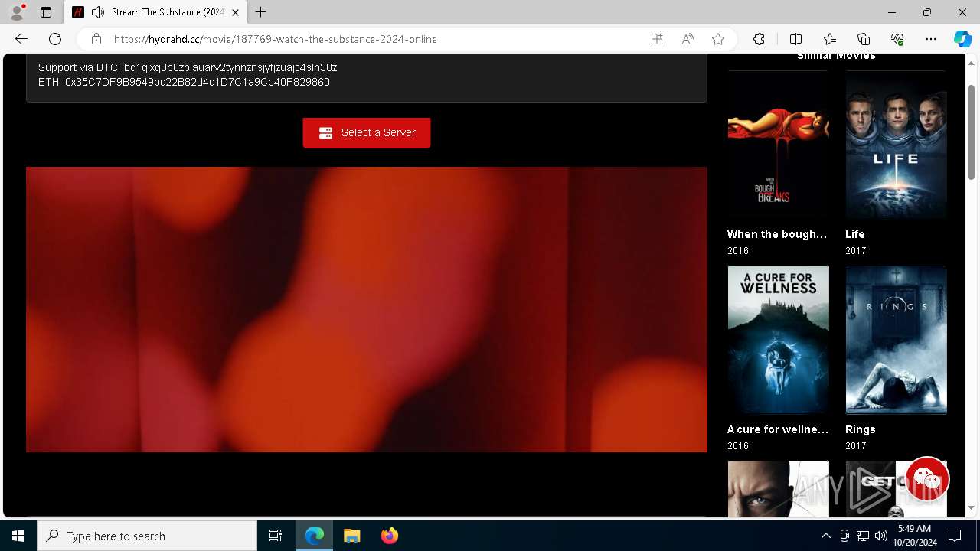The image size is (980, 551).
Task: Open the Life movie poster
Action: [x=896, y=145]
